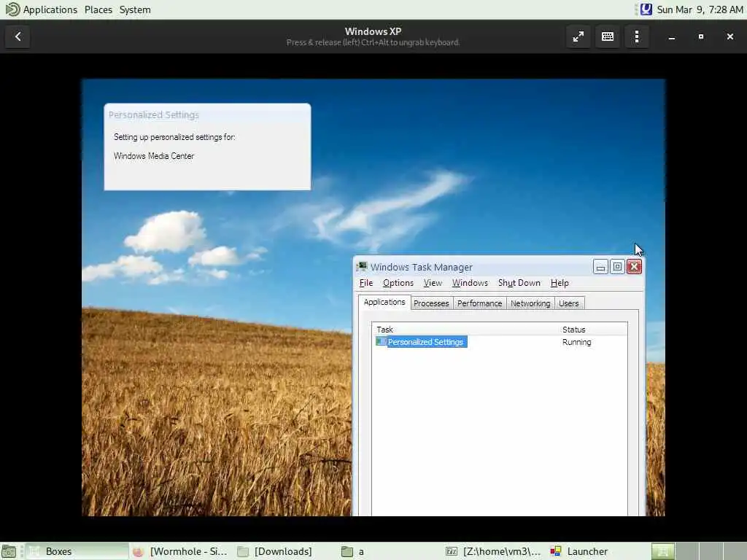The height and width of the screenshot is (560, 747).
Task: Enter fullscreen mode in Boxes
Action: click(x=578, y=36)
